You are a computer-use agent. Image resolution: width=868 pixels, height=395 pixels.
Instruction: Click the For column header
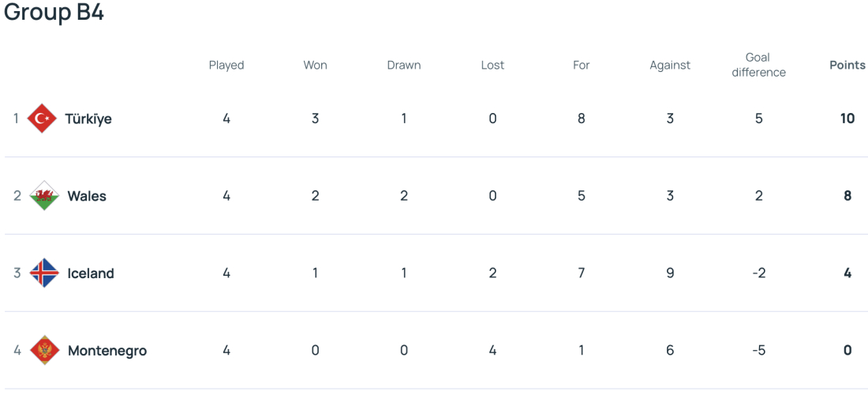[582, 66]
